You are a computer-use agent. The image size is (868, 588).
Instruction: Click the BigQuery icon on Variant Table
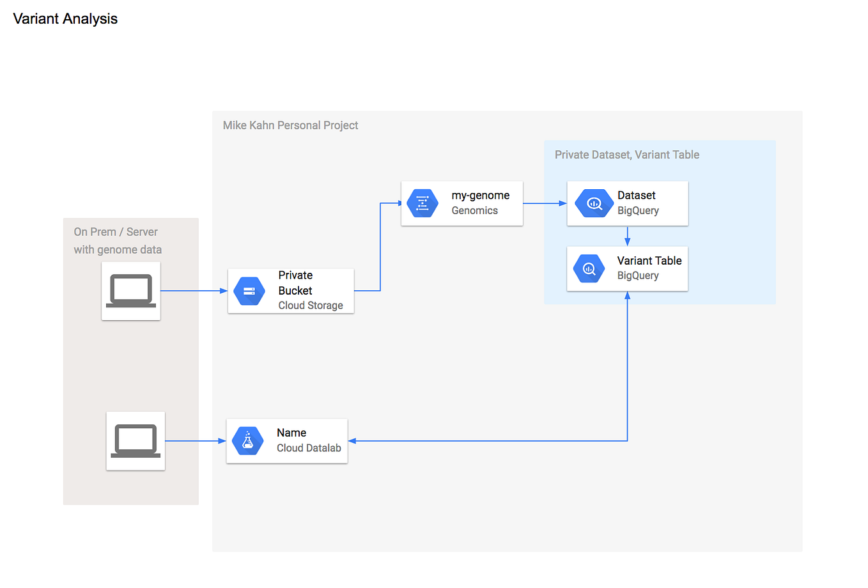589,268
